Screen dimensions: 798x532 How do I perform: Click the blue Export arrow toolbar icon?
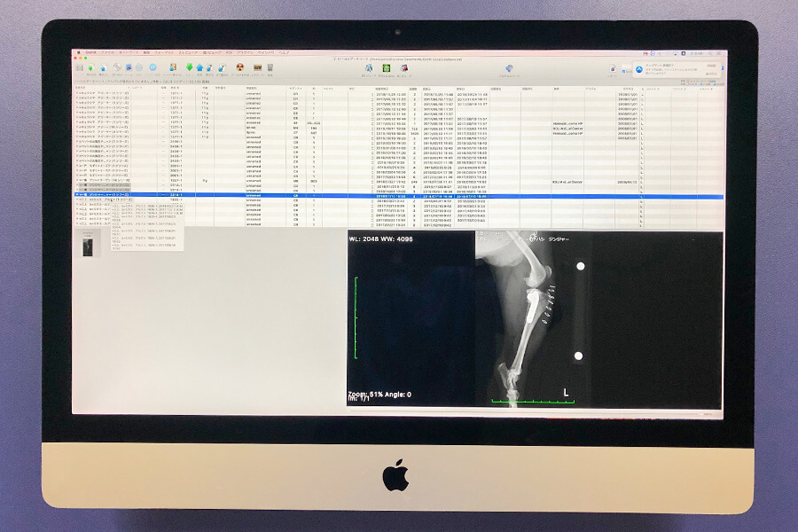point(201,67)
